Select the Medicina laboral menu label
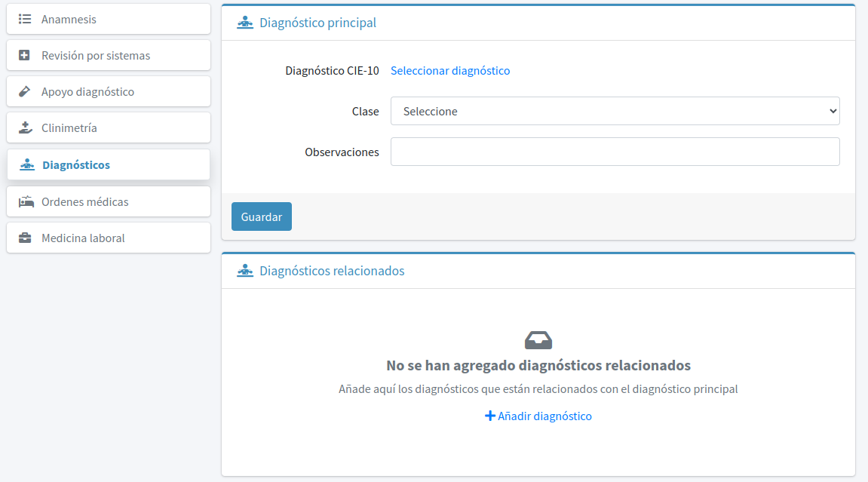Image resolution: width=868 pixels, height=482 pixels. coord(83,238)
